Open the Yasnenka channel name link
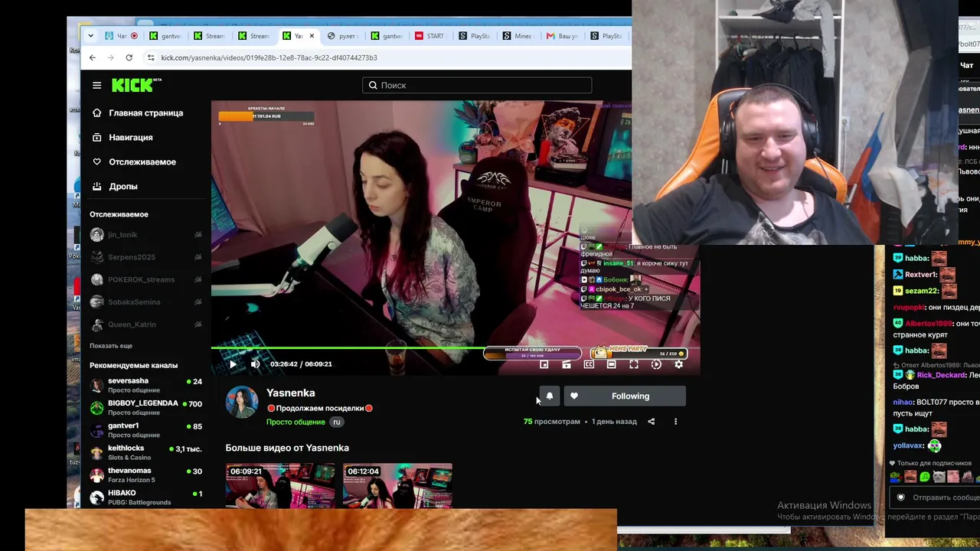980x551 pixels. pos(291,393)
